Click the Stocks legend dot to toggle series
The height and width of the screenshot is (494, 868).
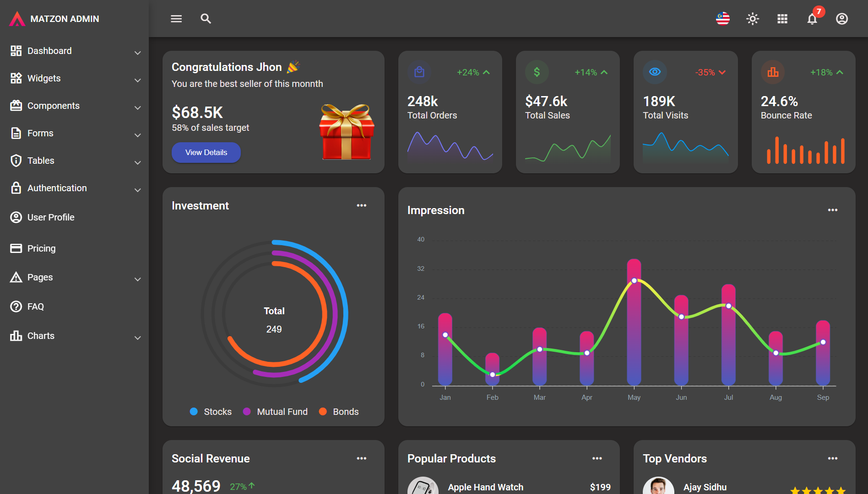click(x=194, y=412)
